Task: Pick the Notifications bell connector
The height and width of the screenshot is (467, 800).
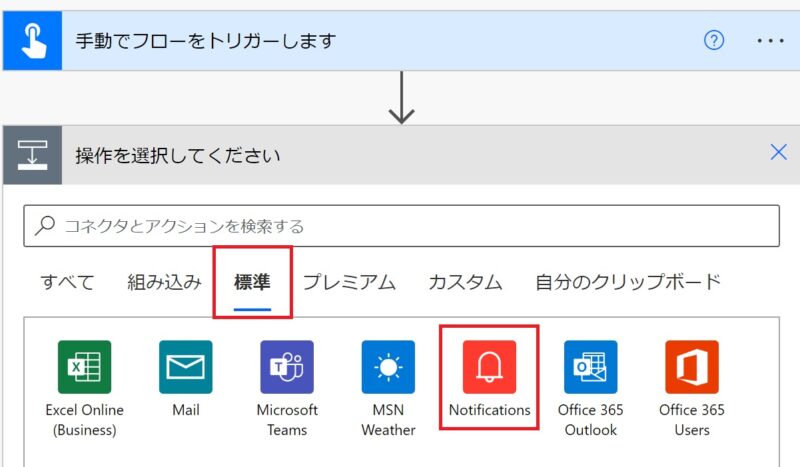Action: tap(489, 367)
